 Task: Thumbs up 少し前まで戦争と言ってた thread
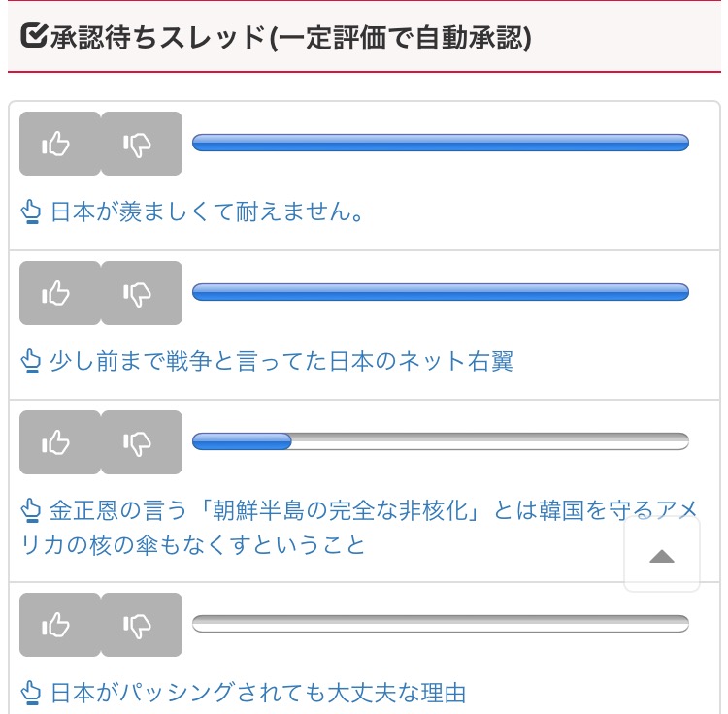click(59, 293)
